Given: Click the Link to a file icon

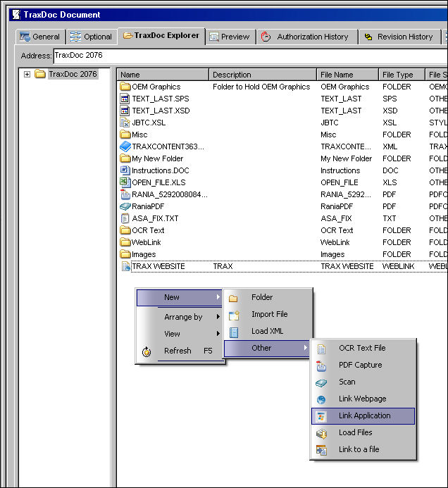Looking at the screenshot, I should click(321, 450).
